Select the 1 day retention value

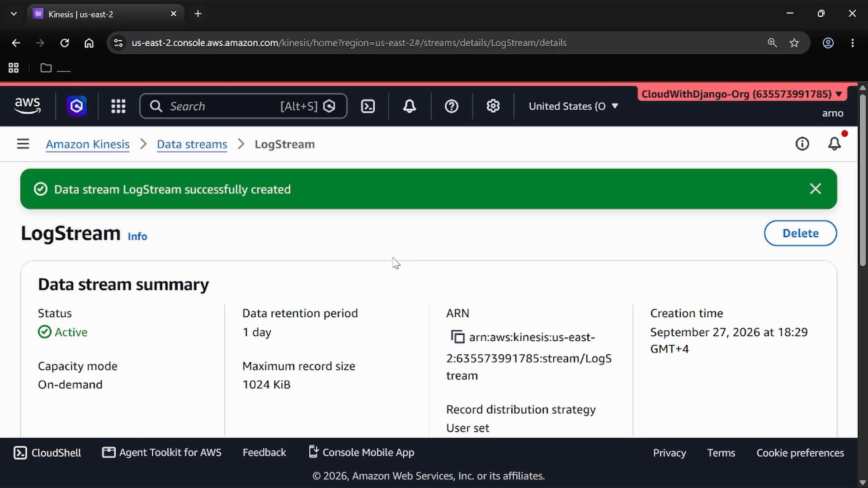257,332
